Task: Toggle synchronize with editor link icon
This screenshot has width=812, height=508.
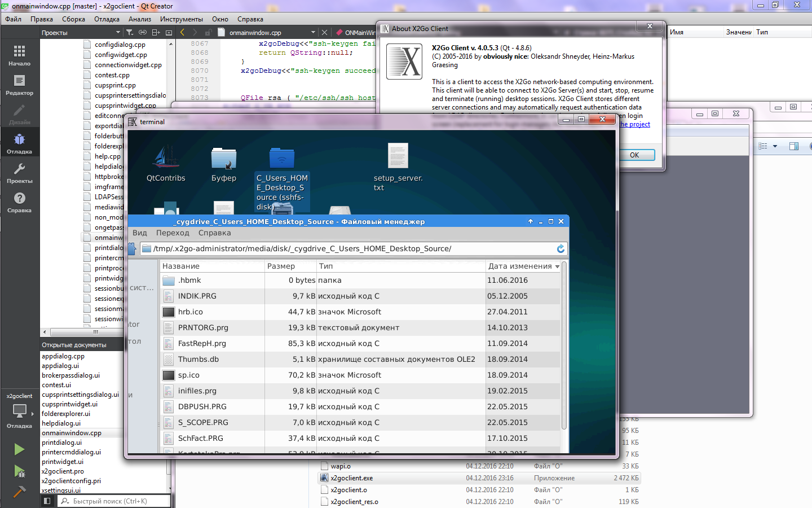Action: [143, 32]
